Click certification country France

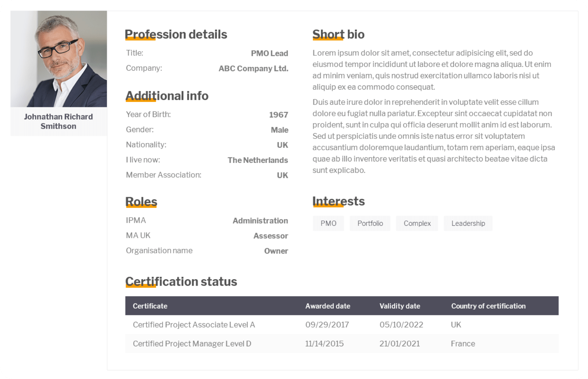pyautogui.click(x=463, y=343)
